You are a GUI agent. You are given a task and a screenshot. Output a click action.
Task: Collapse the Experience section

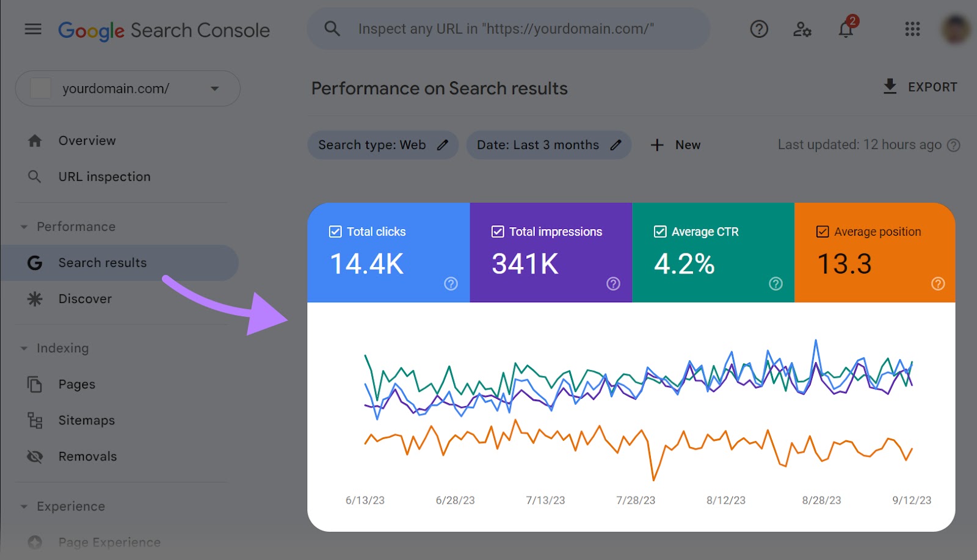click(x=24, y=506)
